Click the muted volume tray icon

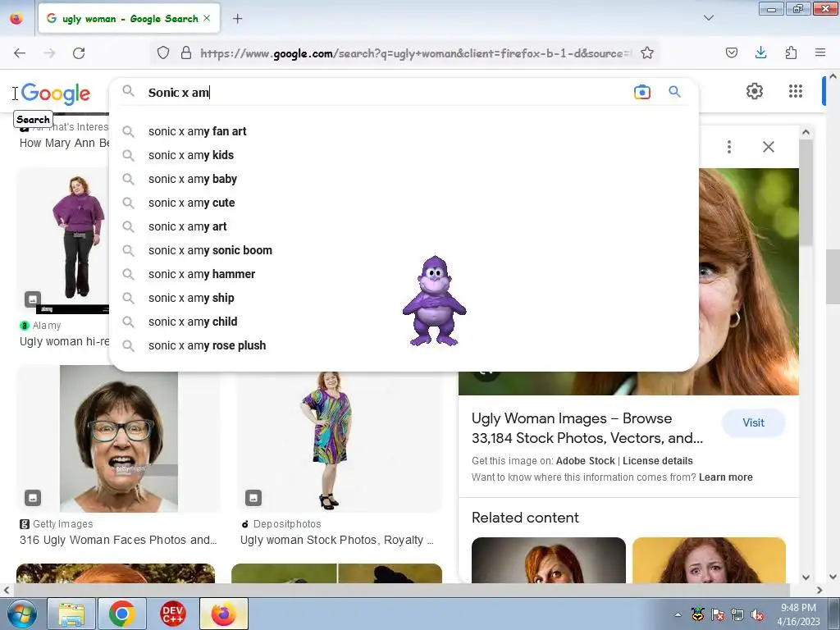[x=757, y=615]
